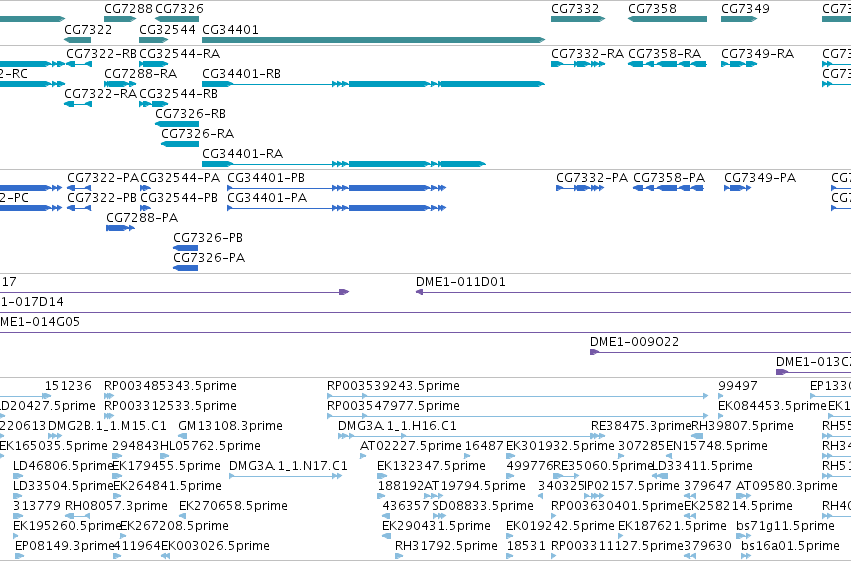Select RH08057.3prime EST label
851x561 pixels.
(x=116, y=506)
